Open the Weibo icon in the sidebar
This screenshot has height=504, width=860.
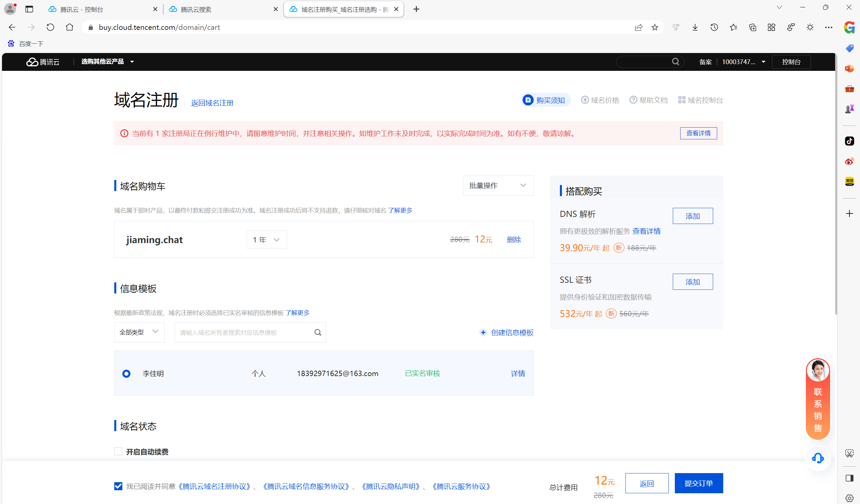tap(849, 161)
